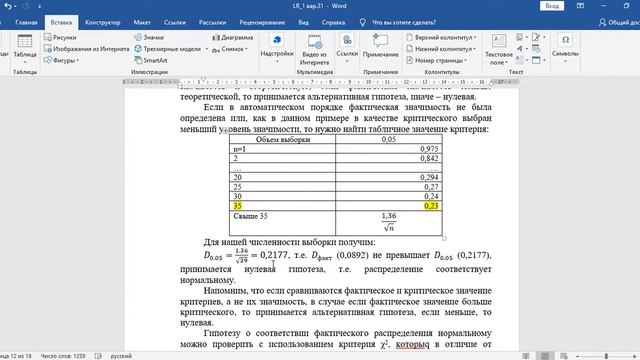Image resolution: width=640 pixels, height=360 pixels.
Task: Insert a SmartArt graphic
Action: point(151,60)
